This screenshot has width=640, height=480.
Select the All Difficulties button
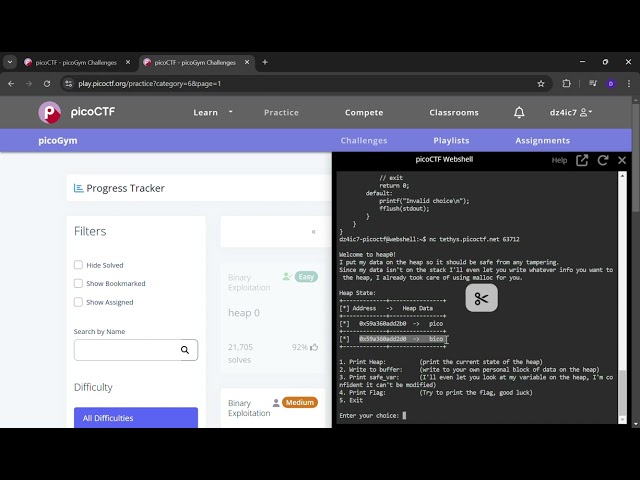[136, 418]
